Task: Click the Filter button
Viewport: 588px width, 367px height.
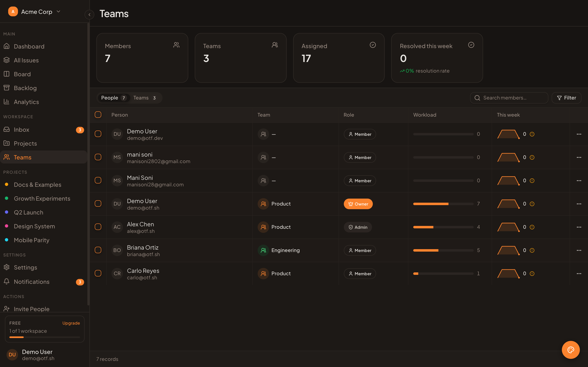Action: (x=566, y=98)
